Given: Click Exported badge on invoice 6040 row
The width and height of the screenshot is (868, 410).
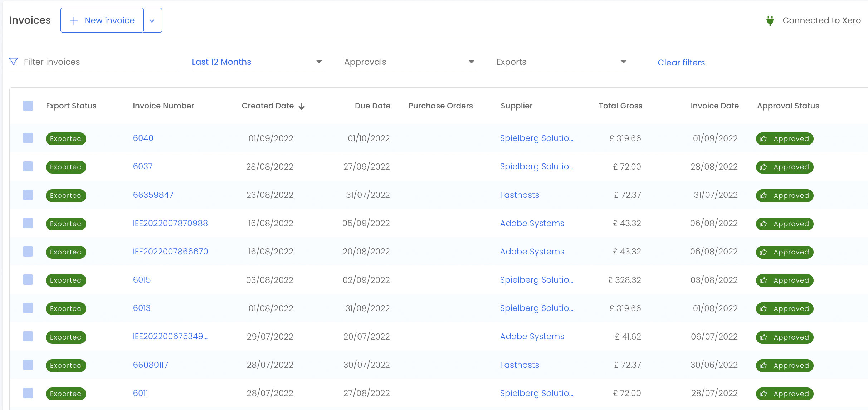Looking at the screenshot, I should (x=66, y=139).
